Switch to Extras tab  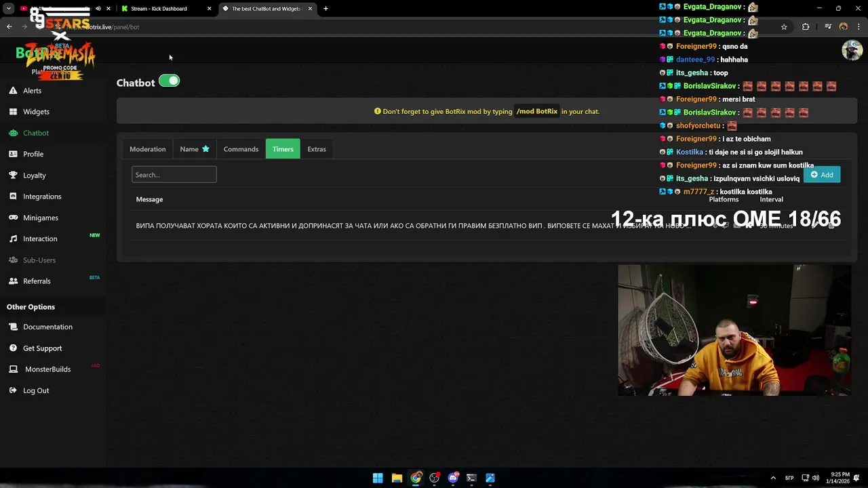[317, 149]
